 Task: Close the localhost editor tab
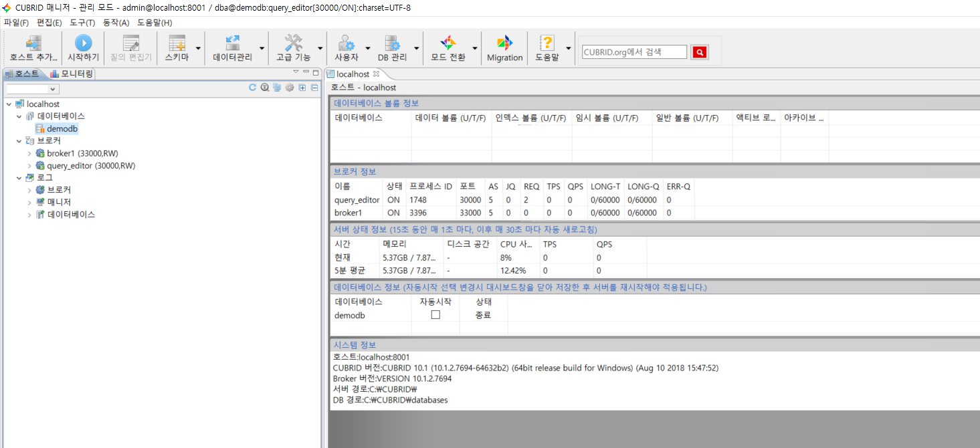(x=376, y=74)
